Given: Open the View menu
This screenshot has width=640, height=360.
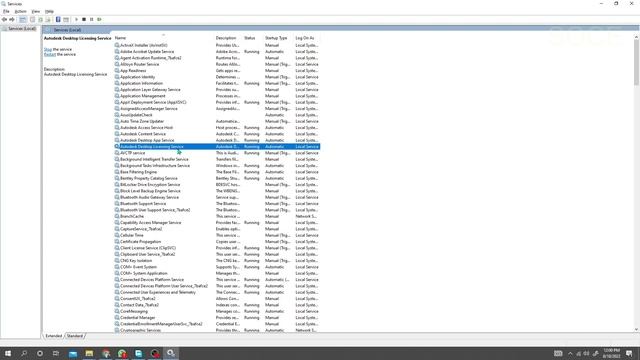Looking at the screenshot, I should pos(36,11).
